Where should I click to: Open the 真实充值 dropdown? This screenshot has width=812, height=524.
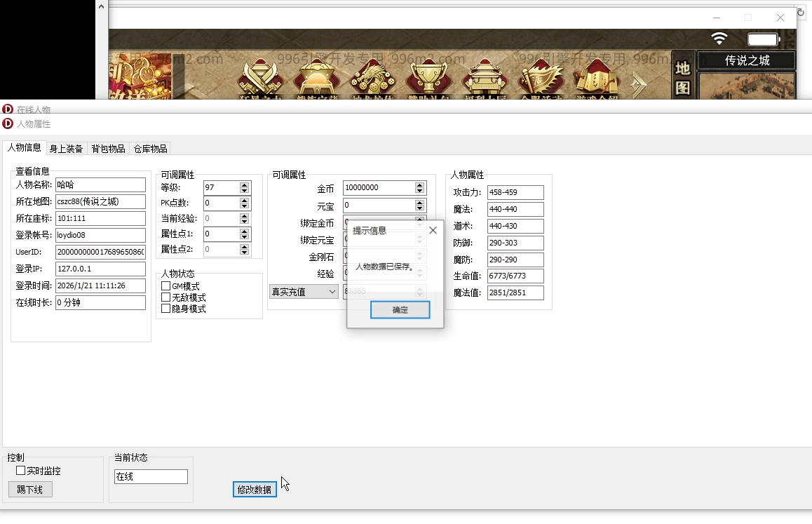304,292
